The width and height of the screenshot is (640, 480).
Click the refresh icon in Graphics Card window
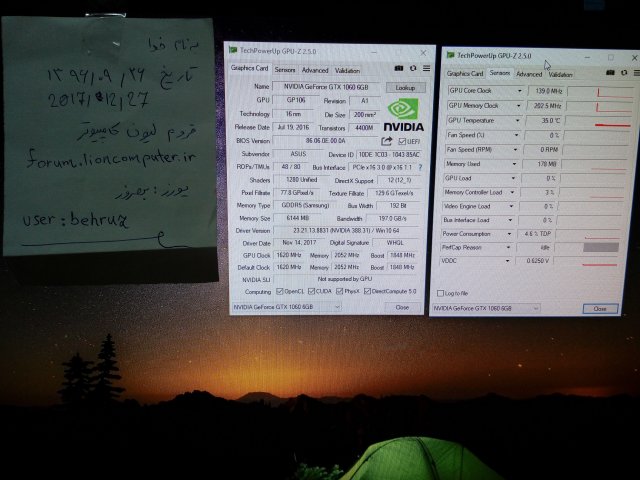pos(413,69)
